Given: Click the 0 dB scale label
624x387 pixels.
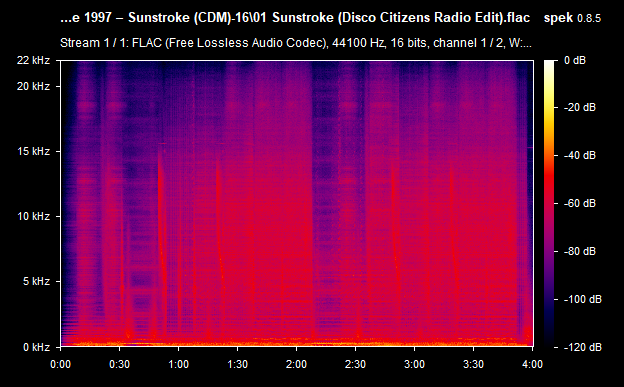Looking at the screenshot, I should 575,60.
